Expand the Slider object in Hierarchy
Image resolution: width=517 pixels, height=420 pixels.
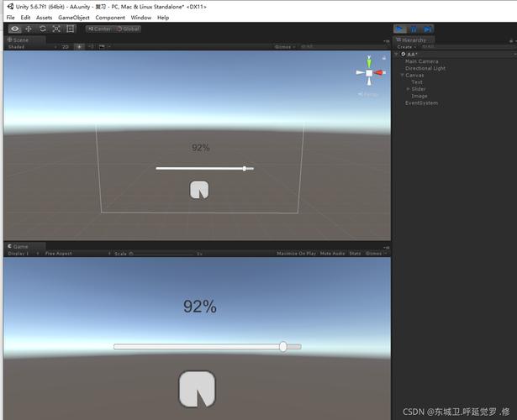coord(408,89)
